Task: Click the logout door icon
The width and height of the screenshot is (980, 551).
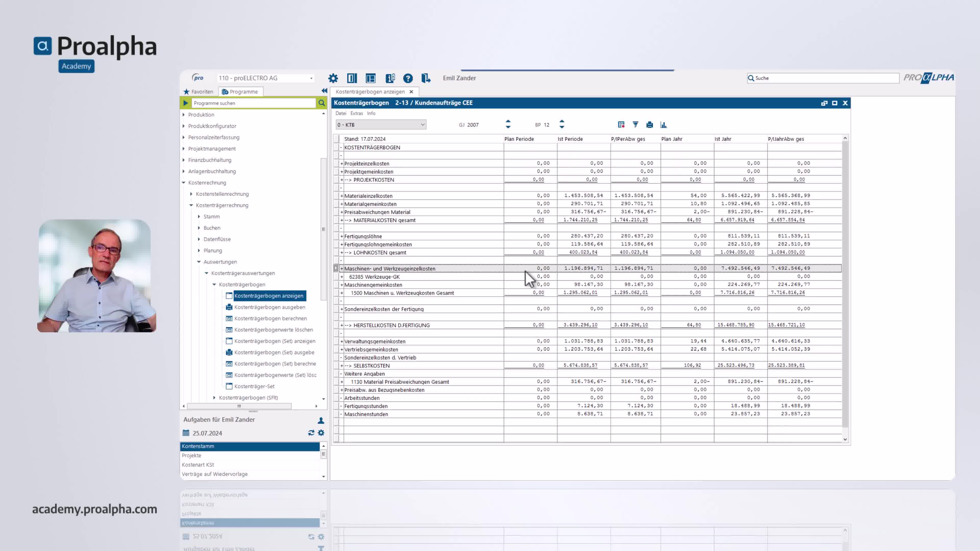Action: 426,78
